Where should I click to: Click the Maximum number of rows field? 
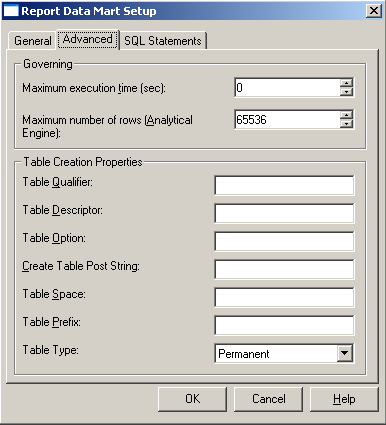pos(287,119)
